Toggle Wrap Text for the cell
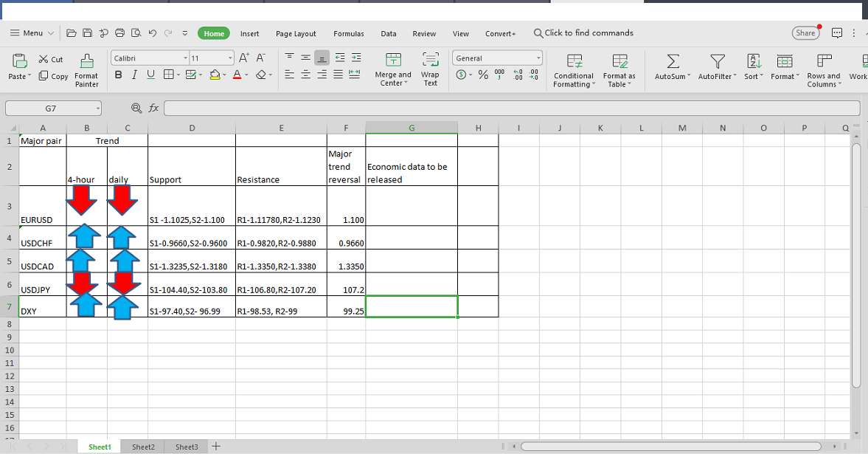The height and width of the screenshot is (454, 868). pos(430,61)
